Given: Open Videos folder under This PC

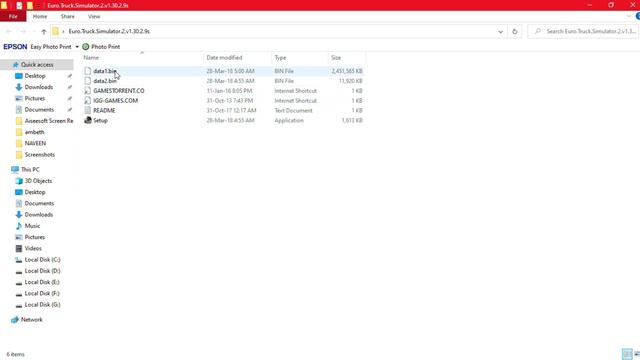Looking at the screenshot, I should 33,248.
